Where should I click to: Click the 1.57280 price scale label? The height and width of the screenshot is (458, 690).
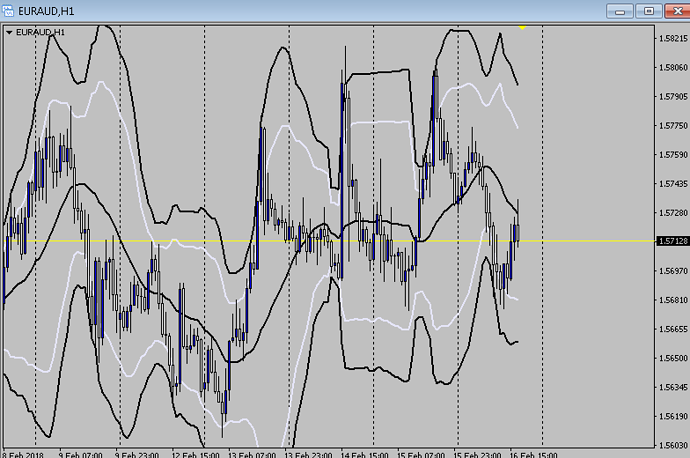click(673, 213)
